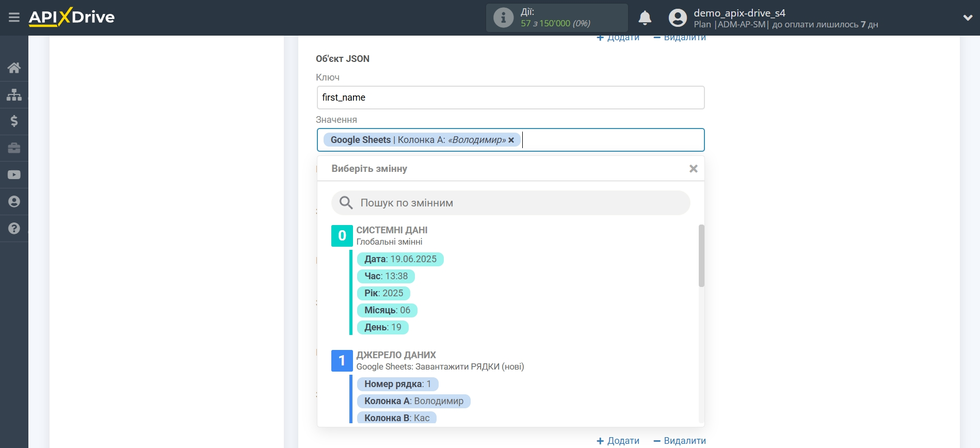The width and height of the screenshot is (980, 448).
Task: Click the ApiX-Drive logo
Action: click(x=72, y=17)
